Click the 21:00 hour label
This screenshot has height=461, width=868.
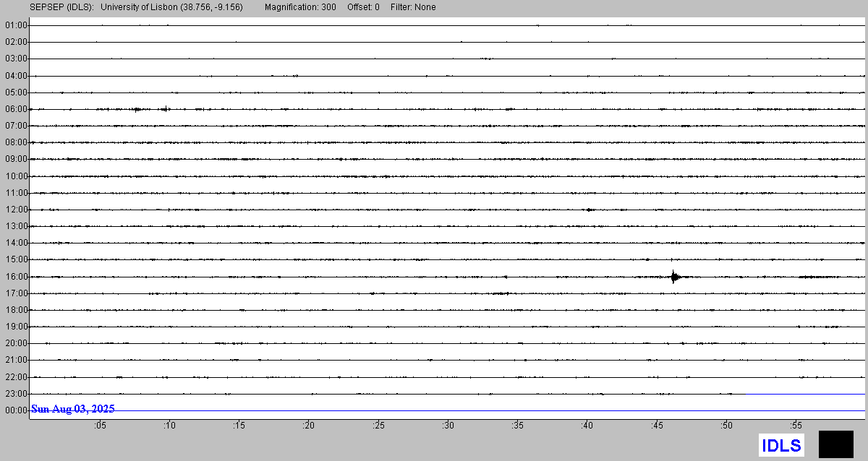pyautogui.click(x=16, y=360)
